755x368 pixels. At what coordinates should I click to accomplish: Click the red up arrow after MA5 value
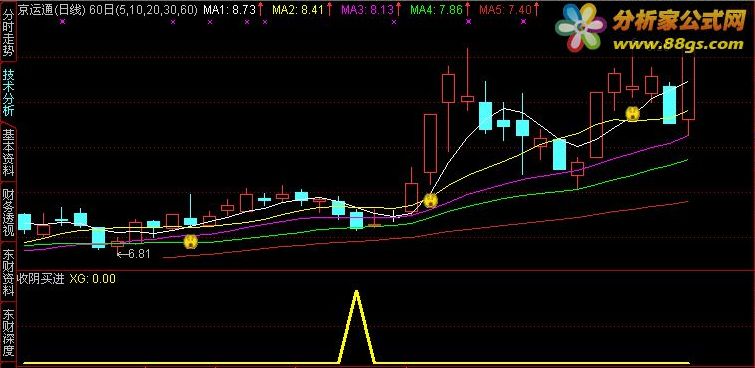537,9
